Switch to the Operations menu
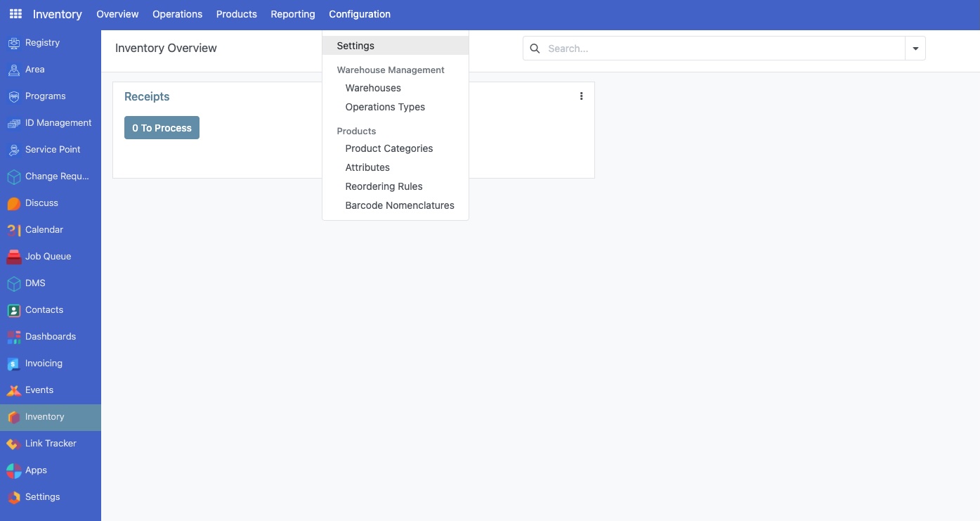 (177, 14)
